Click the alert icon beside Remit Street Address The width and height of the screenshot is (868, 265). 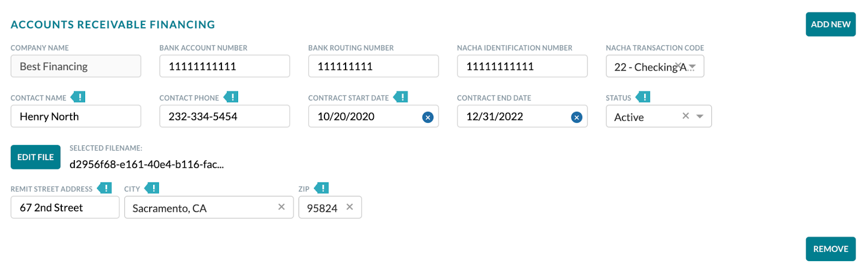(105, 188)
